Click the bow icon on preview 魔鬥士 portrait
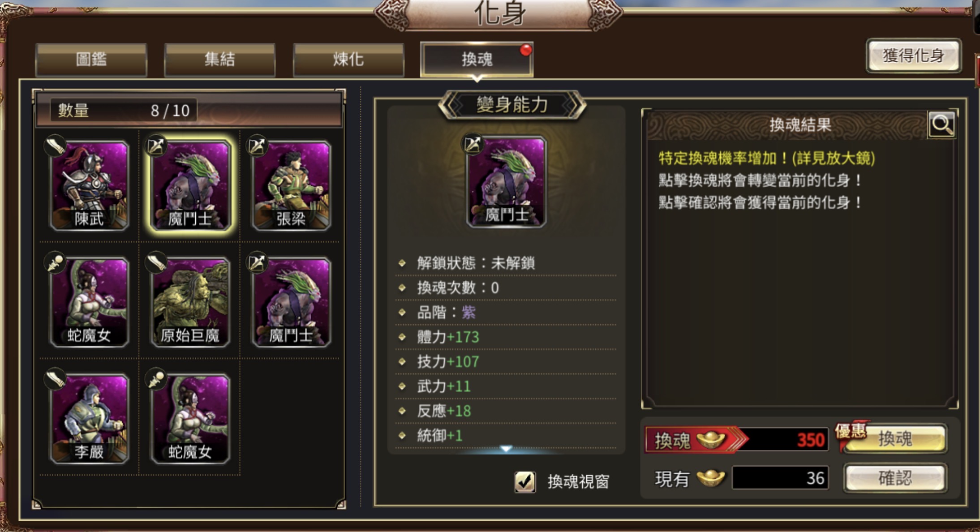This screenshot has height=532, width=980. click(x=473, y=144)
